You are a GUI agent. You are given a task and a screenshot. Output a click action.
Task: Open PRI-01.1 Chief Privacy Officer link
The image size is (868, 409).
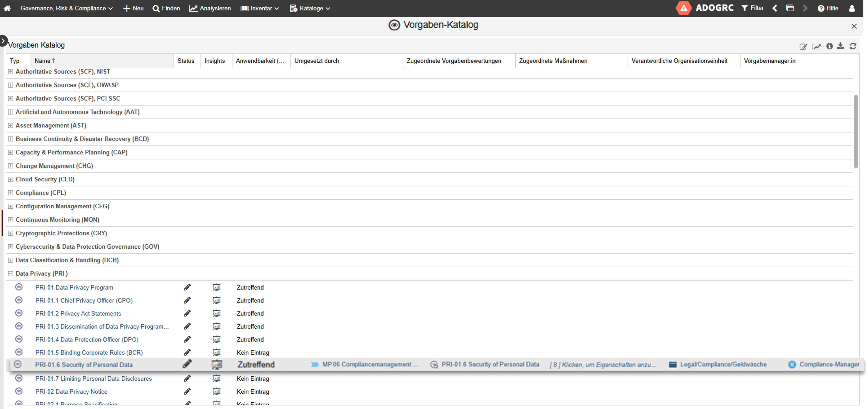84,301
